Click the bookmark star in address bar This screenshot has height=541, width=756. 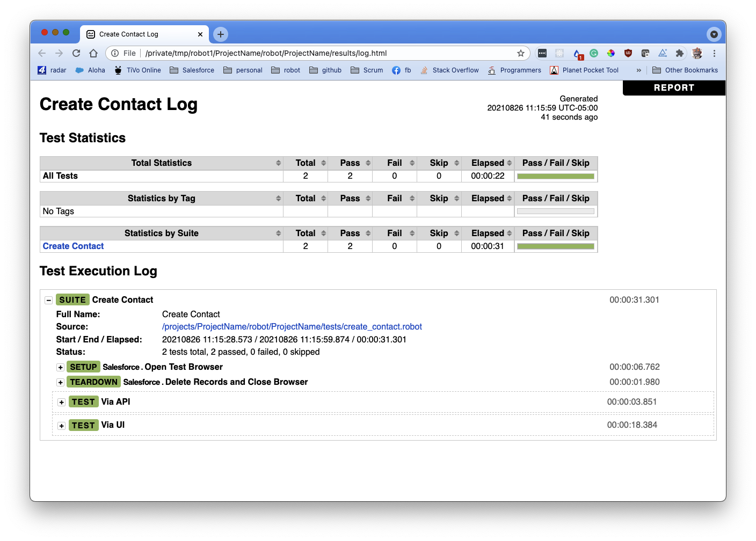520,53
